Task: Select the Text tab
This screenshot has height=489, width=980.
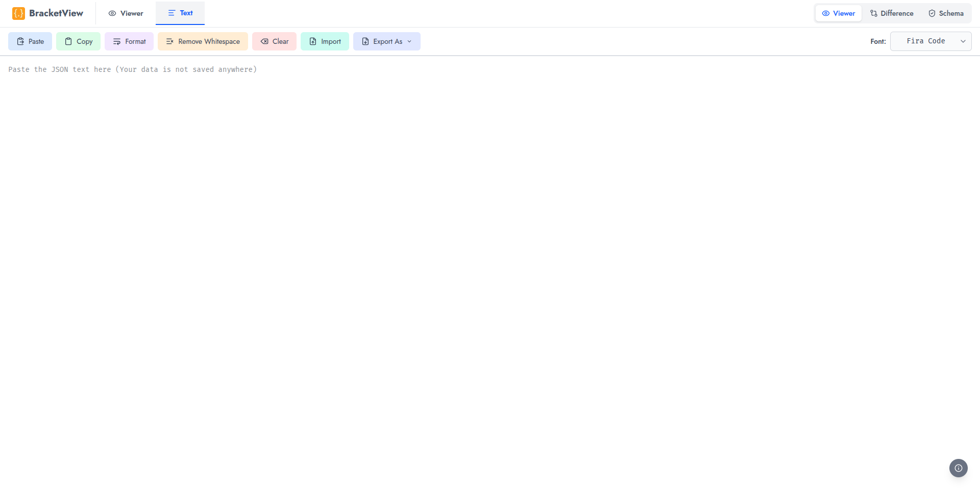Action: click(x=180, y=13)
